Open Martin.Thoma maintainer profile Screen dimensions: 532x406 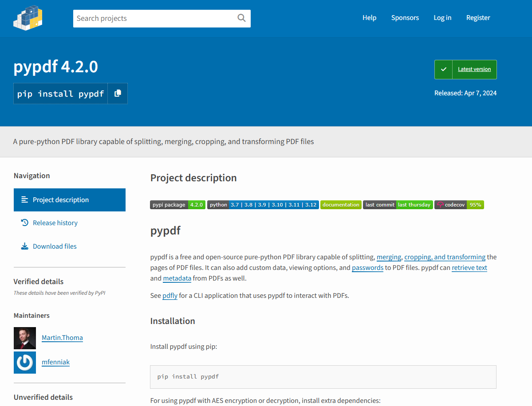click(62, 338)
